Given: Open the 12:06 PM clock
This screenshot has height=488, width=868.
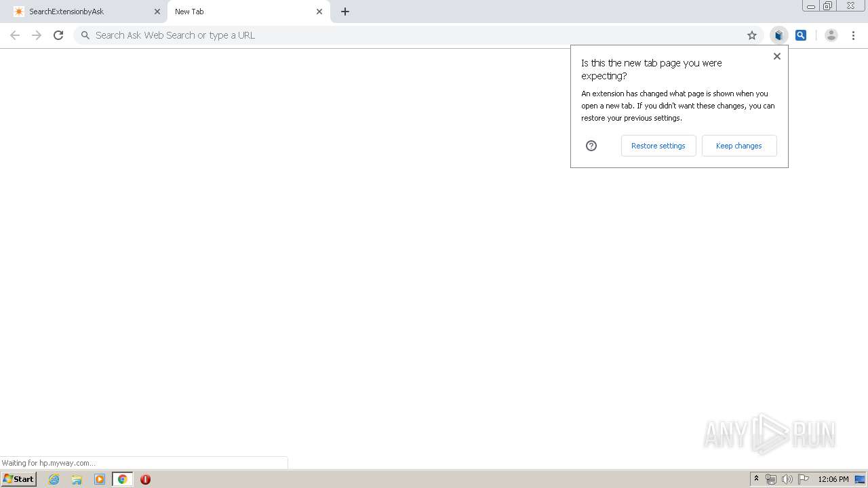Looking at the screenshot, I should point(833,479).
